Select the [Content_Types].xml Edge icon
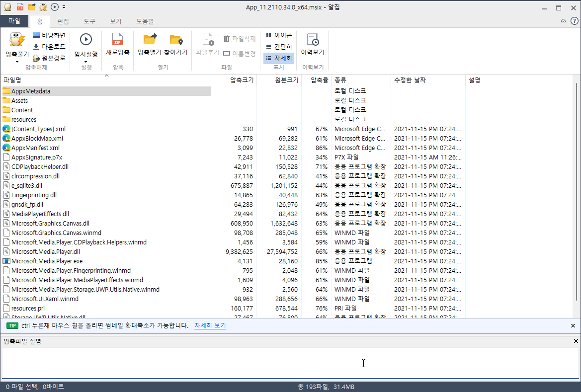581x392 pixels. pyautogui.click(x=6, y=129)
